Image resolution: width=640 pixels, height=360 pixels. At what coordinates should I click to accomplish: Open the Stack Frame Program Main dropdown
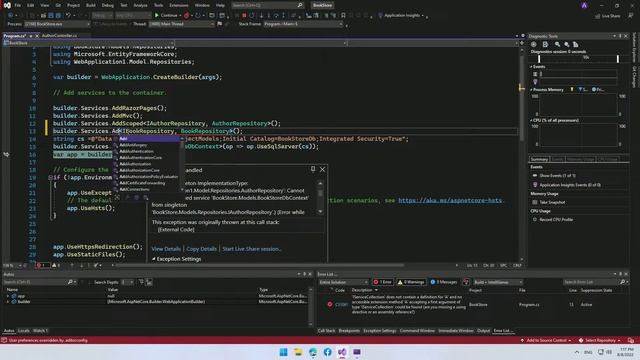(303, 24)
